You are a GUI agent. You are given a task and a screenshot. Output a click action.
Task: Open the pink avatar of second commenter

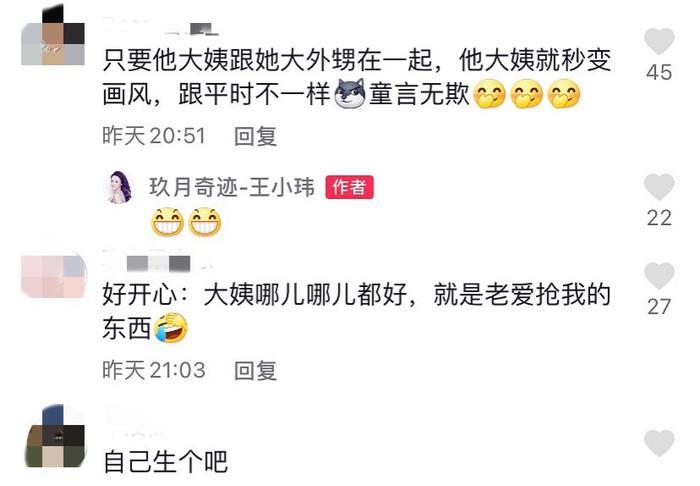click(x=54, y=276)
